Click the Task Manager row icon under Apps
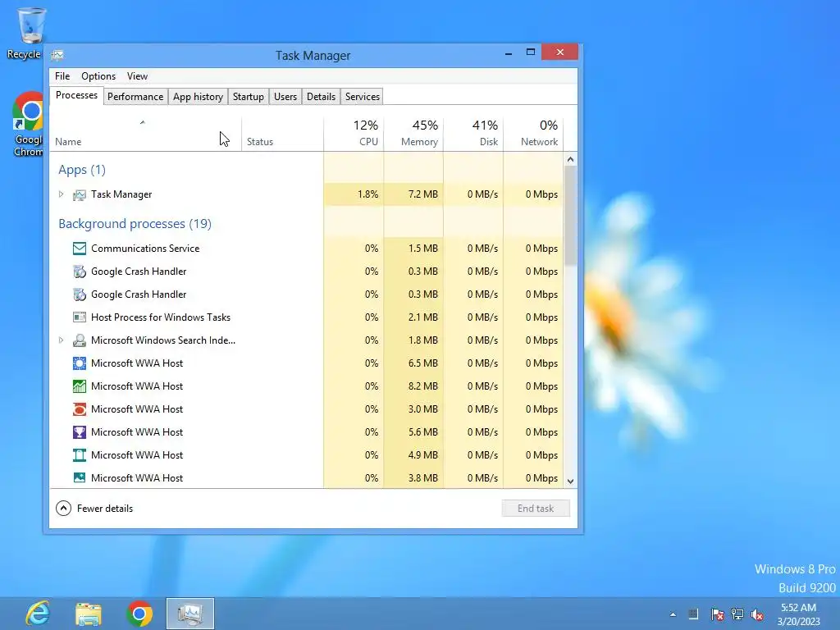 pos(80,195)
